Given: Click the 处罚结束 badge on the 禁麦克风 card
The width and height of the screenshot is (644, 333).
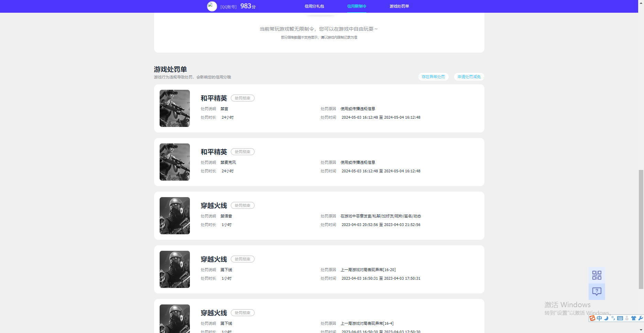Looking at the screenshot, I should click(x=243, y=152).
